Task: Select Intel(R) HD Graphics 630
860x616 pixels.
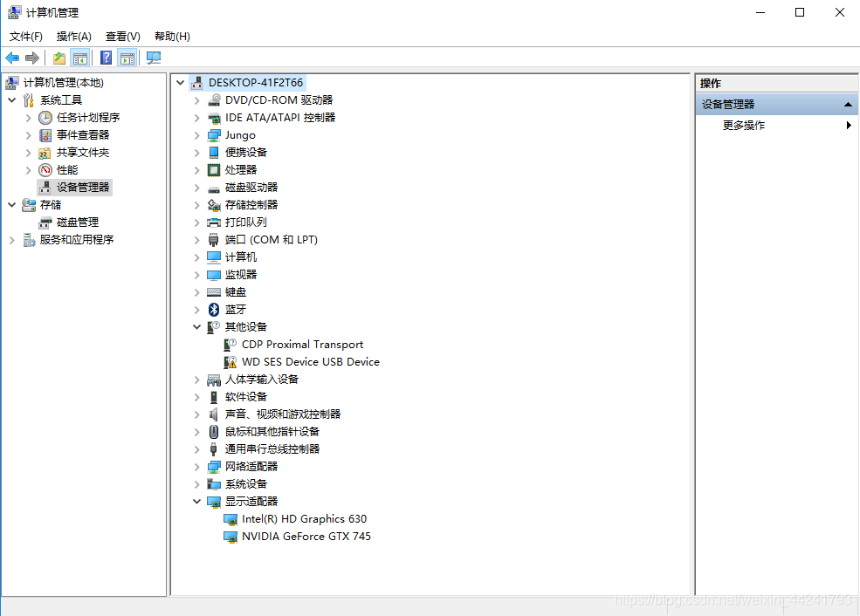Action: [x=304, y=519]
